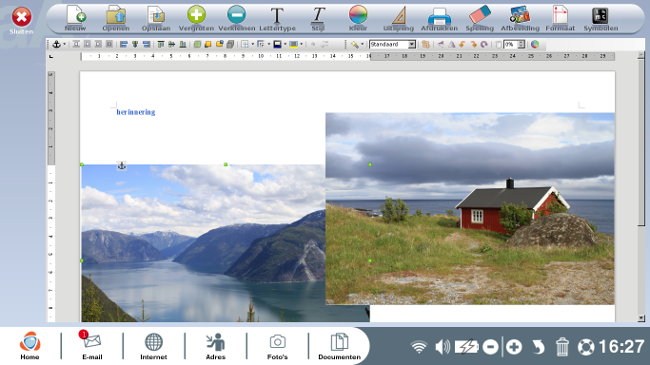This screenshot has height=365, width=650.
Task: Click the Nieuw document icon
Action: pyautogui.click(x=75, y=18)
